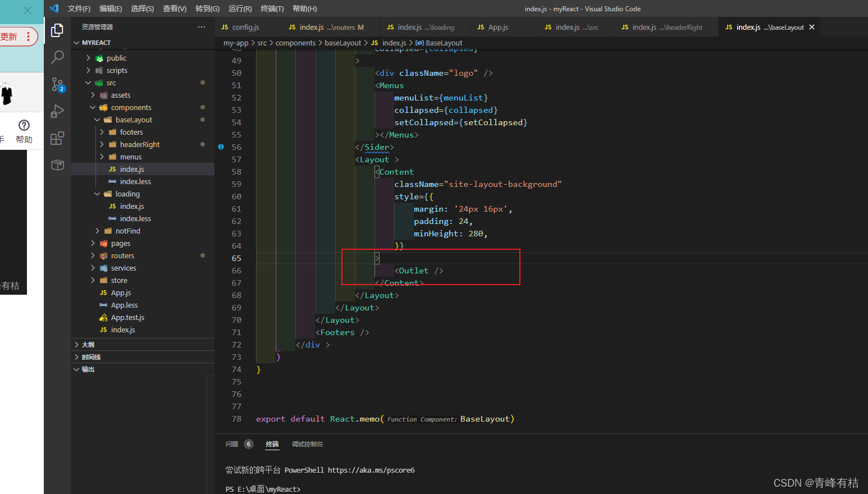Screen dimensions: 868x494
Task: Open App.js in file tree
Action: pos(143,292)
